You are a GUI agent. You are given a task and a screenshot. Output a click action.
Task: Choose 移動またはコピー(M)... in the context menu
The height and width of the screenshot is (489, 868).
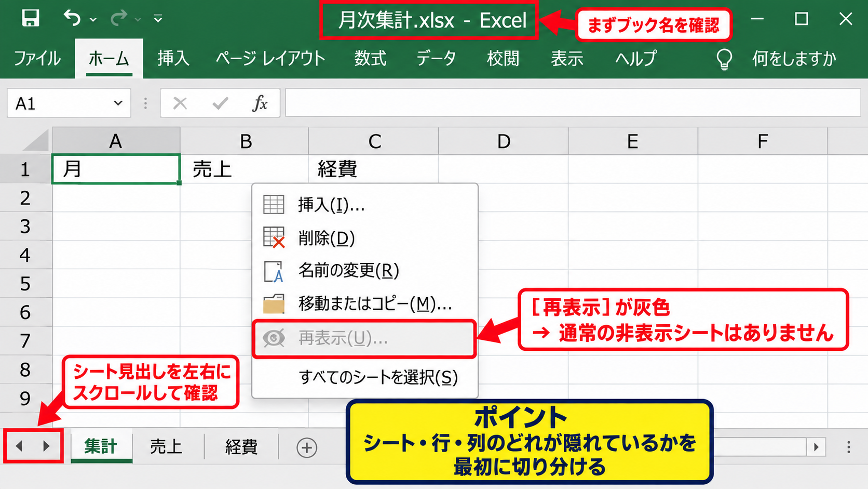pos(365,303)
